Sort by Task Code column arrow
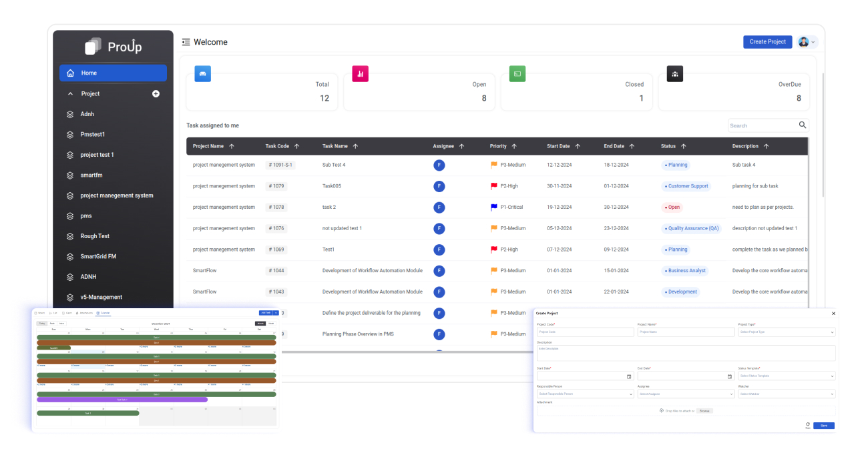Viewport: 868px width, 459px height. 296,146
